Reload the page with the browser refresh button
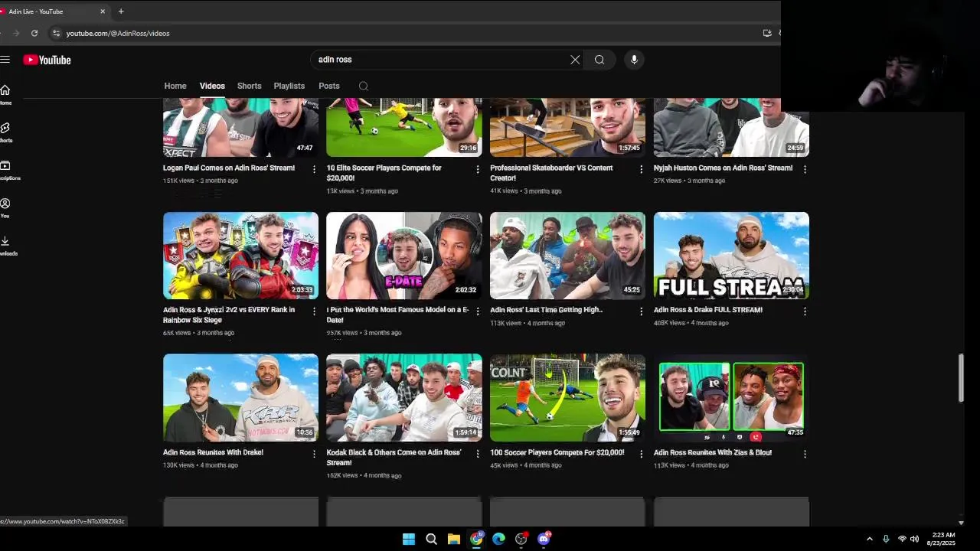The width and height of the screenshot is (980, 551). point(34,33)
